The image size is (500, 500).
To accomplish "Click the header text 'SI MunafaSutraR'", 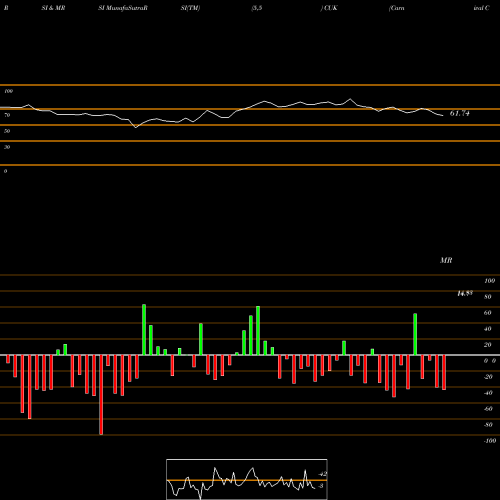I will [x=123, y=8].
